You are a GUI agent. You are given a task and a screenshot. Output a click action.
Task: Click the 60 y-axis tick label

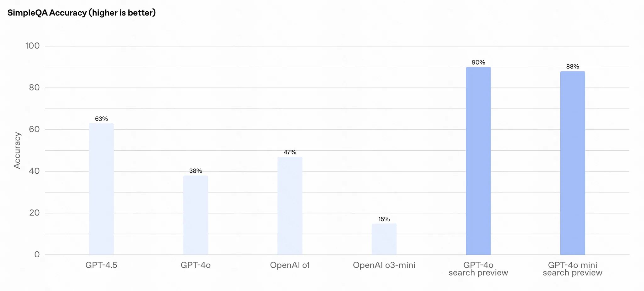point(34,129)
